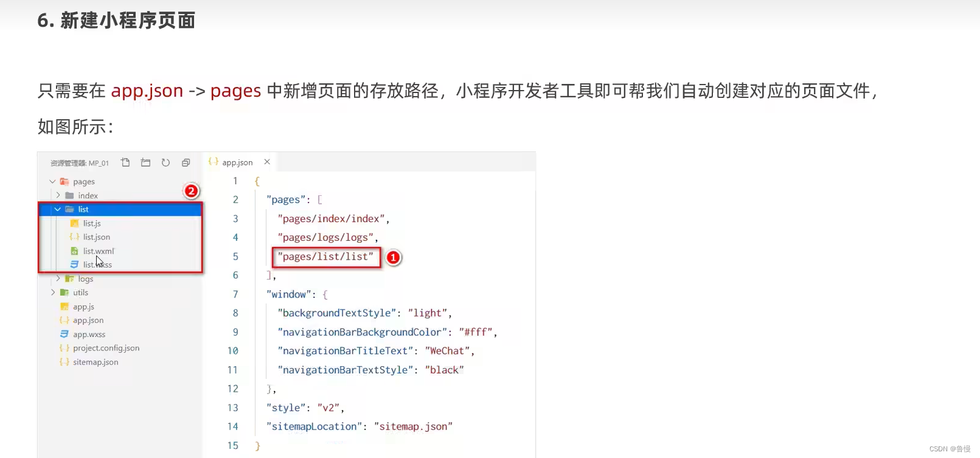The height and width of the screenshot is (458, 980).
Task: Click the "window" key on line 7
Action: pyautogui.click(x=289, y=294)
